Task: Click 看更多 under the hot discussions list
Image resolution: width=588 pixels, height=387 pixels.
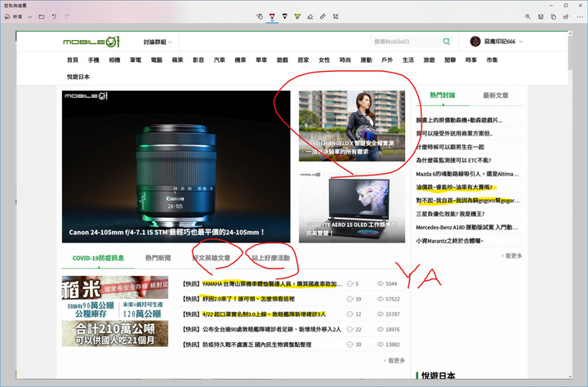Action: (x=511, y=256)
